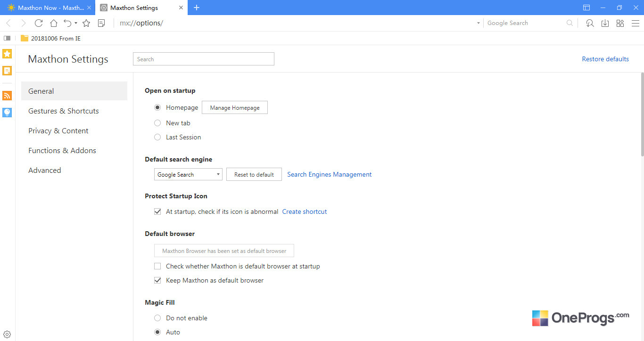
Task: Go back using the back arrow
Action: coord(8,23)
